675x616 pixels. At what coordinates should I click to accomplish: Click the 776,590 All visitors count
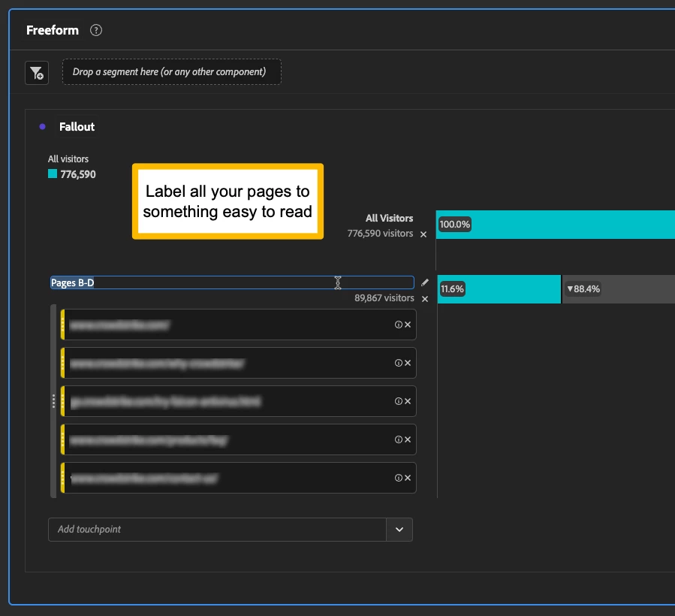coord(78,174)
